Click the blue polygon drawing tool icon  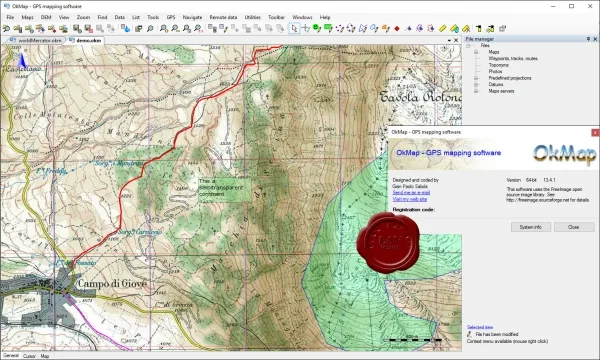click(362, 28)
